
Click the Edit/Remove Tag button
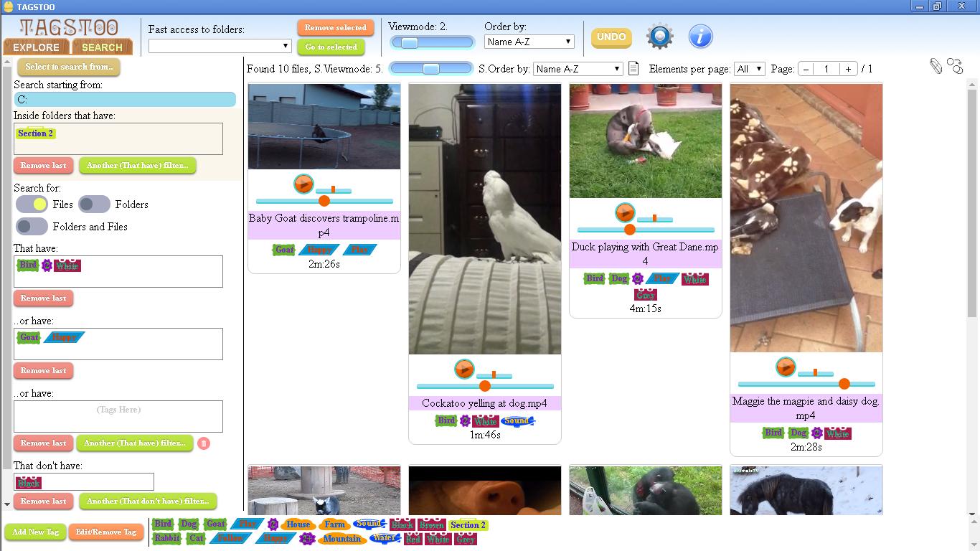(x=106, y=532)
